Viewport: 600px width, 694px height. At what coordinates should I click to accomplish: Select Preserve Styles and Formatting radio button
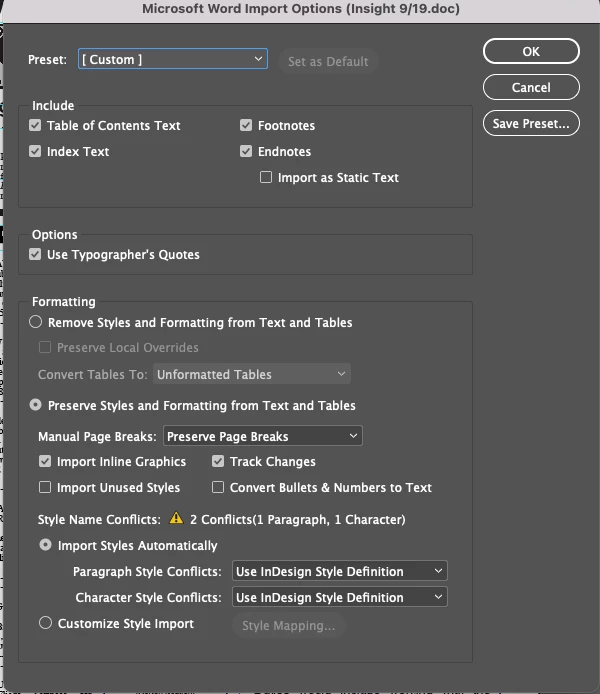35,405
